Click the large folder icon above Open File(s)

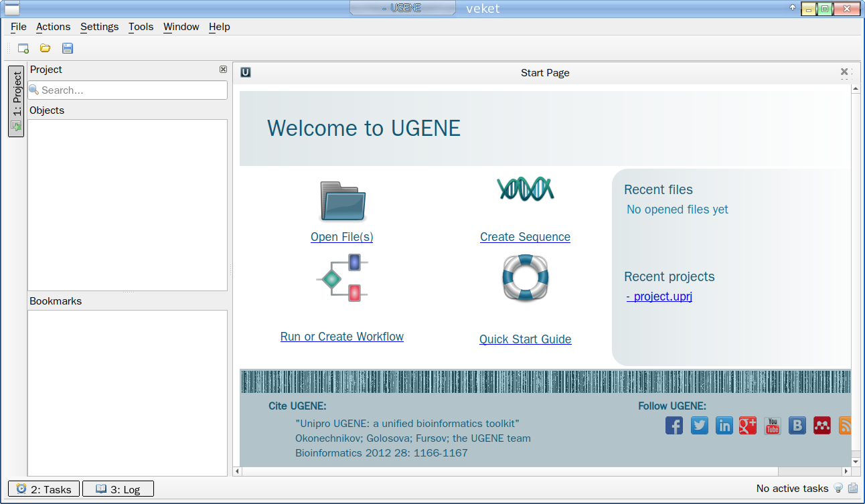point(343,201)
